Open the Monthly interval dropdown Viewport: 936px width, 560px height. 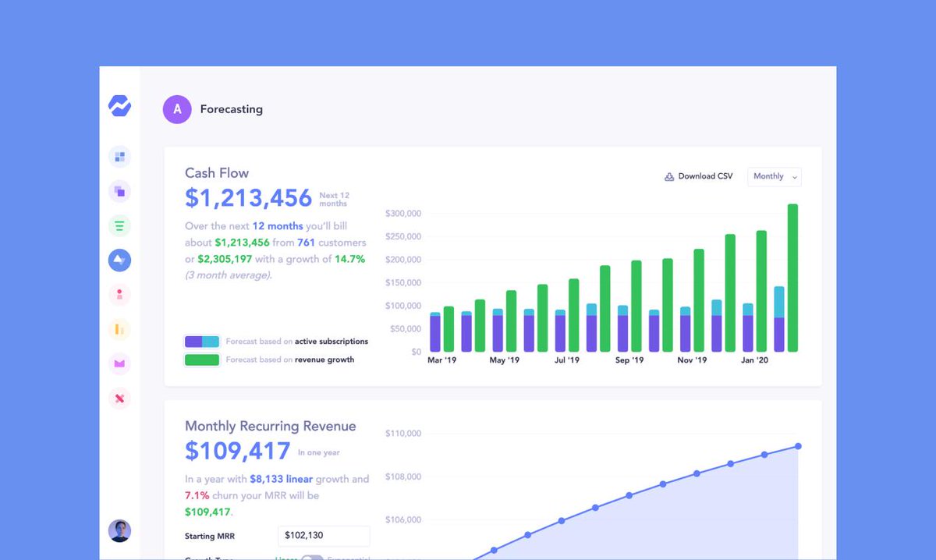point(775,176)
